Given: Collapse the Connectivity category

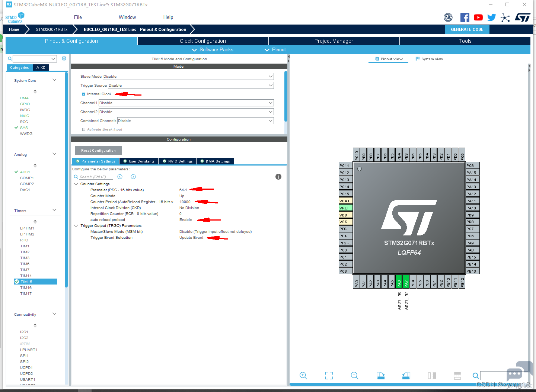Looking at the screenshot, I should [54, 314].
